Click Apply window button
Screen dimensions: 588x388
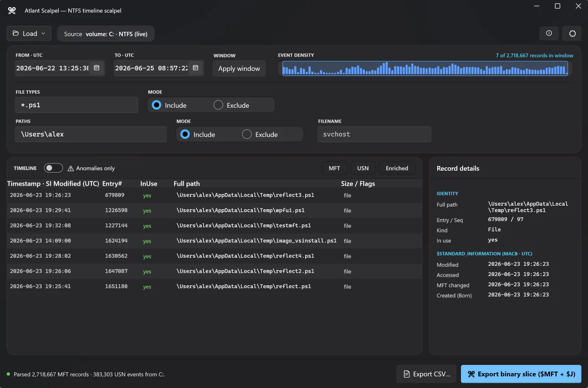coord(239,69)
